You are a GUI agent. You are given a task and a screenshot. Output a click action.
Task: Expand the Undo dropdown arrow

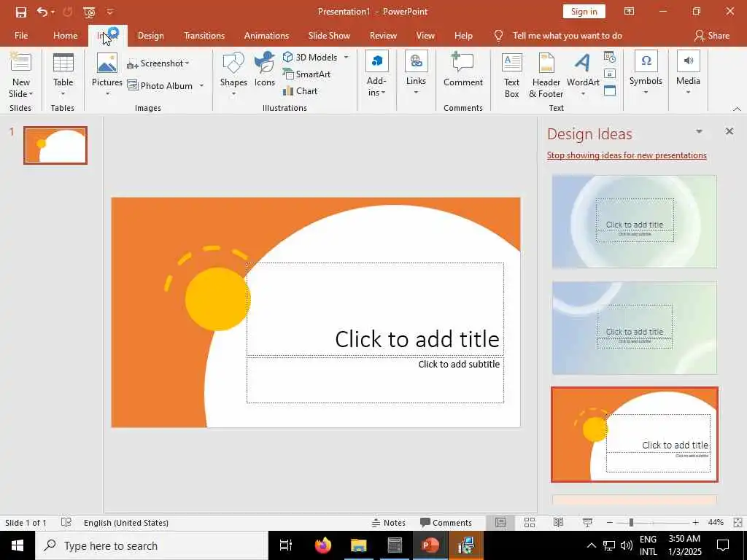point(53,12)
